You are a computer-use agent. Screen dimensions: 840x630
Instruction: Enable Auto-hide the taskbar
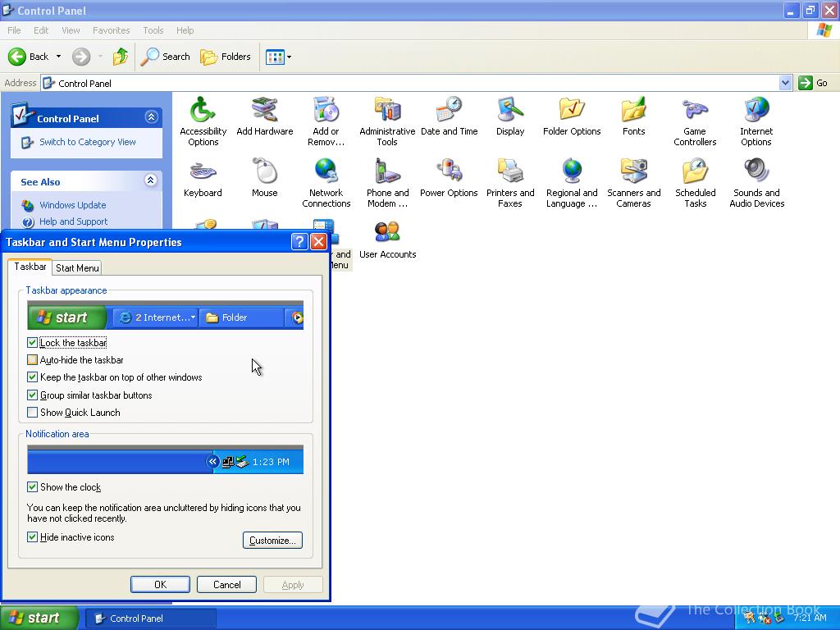pos(32,359)
